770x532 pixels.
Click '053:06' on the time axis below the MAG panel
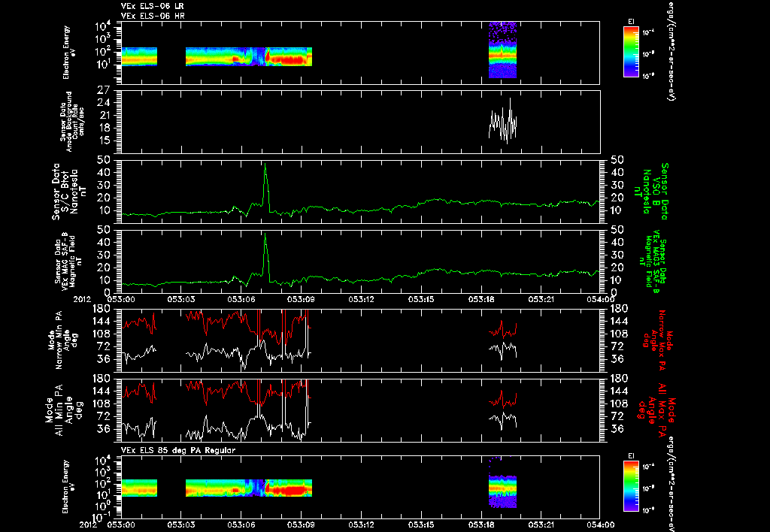[x=241, y=299]
